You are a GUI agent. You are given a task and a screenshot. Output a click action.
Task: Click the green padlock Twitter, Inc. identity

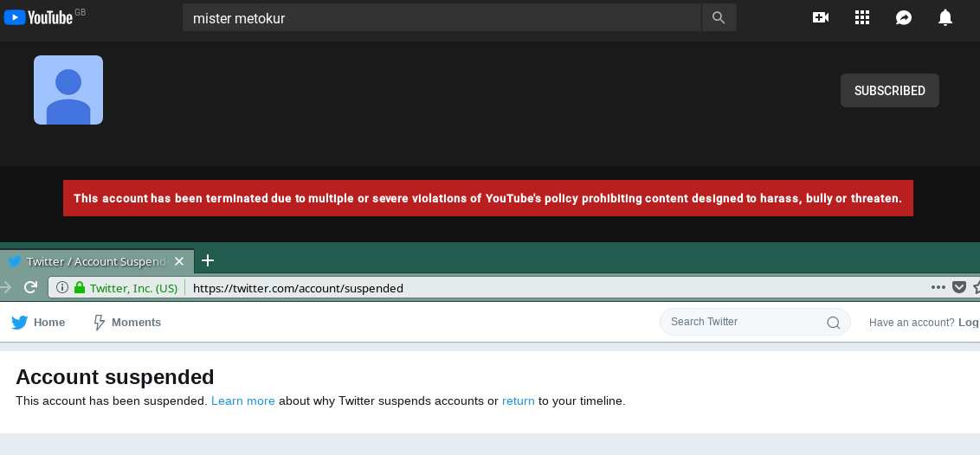tap(126, 288)
